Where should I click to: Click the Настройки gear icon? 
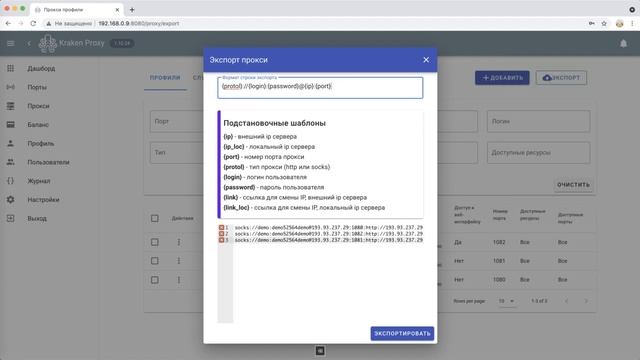[x=11, y=200]
